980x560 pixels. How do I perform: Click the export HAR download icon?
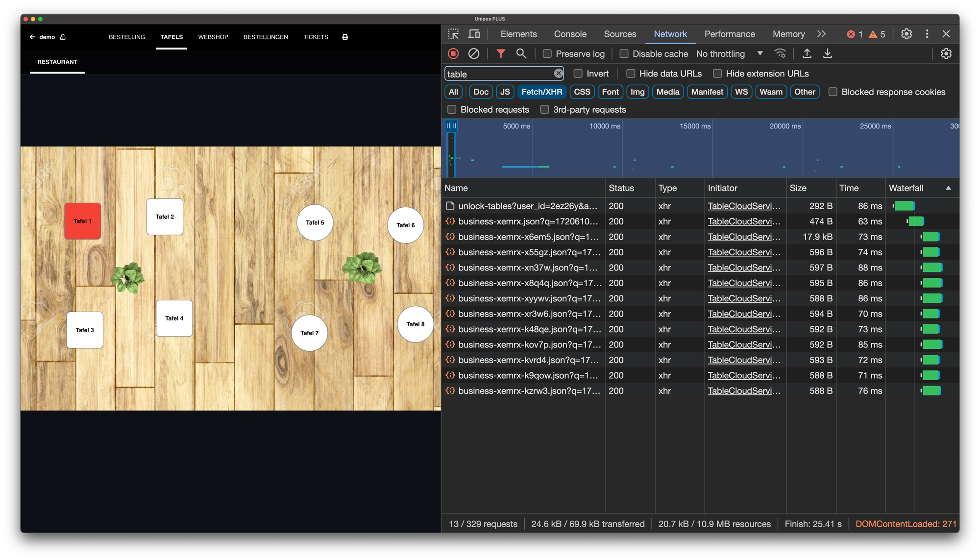tap(827, 53)
